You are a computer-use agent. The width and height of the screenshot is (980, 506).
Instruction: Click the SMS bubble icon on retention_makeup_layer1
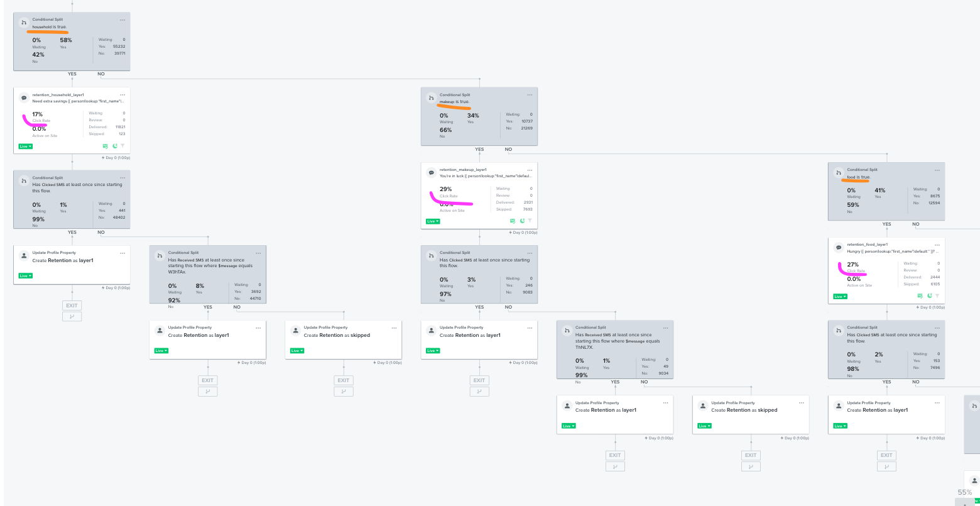(431, 173)
